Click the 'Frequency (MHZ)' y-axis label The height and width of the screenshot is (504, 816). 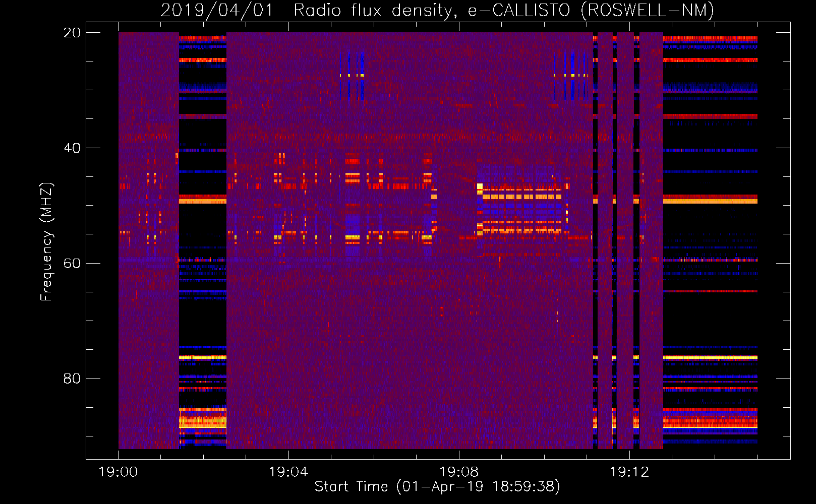[46, 242]
